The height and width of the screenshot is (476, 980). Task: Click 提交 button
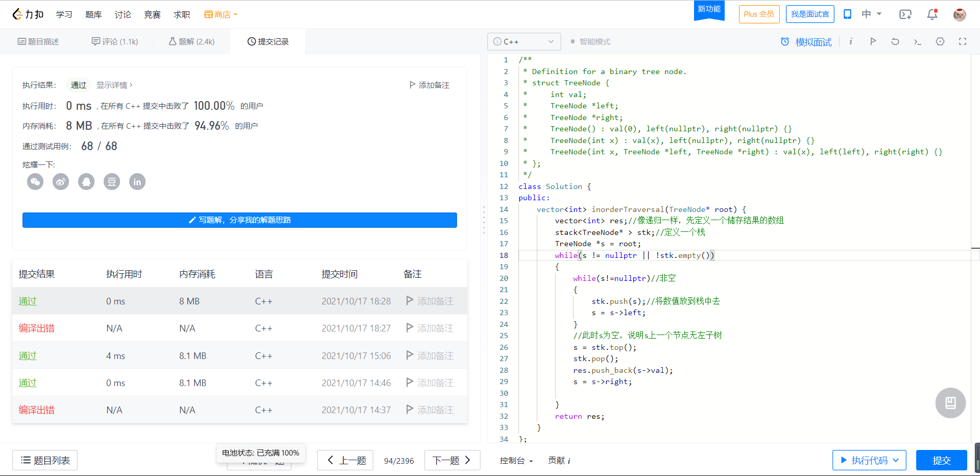click(x=942, y=460)
